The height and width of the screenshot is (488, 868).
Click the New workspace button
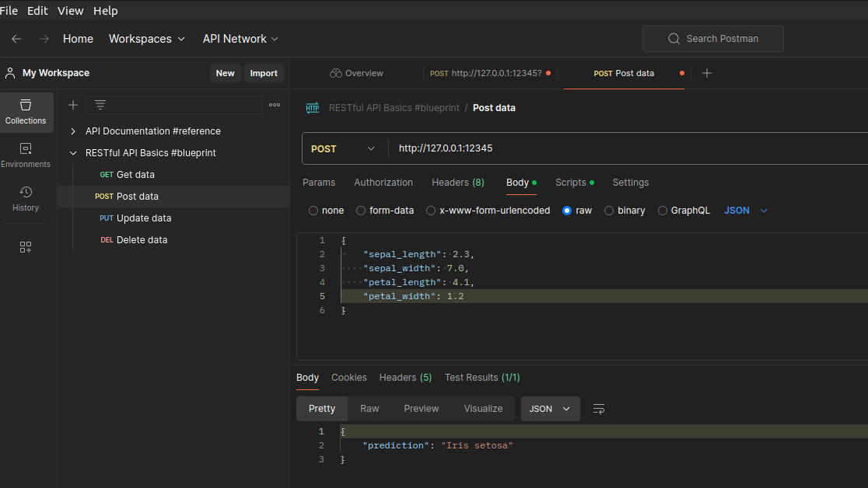[x=225, y=72]
